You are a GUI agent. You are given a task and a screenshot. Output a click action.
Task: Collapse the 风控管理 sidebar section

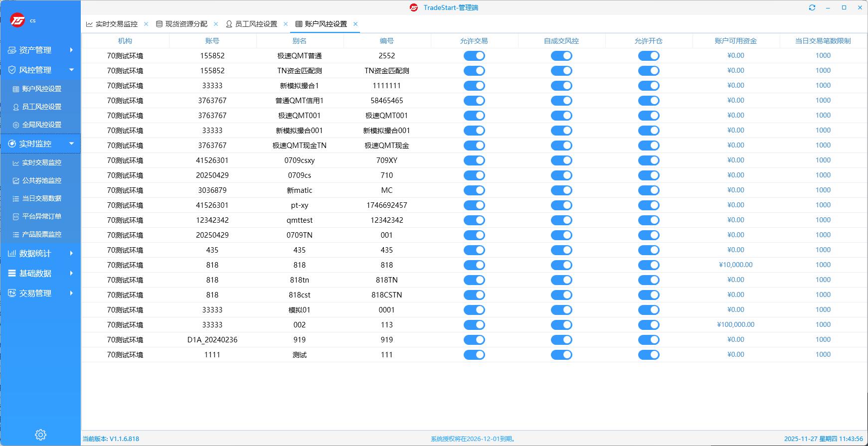(x=40, y=70)
